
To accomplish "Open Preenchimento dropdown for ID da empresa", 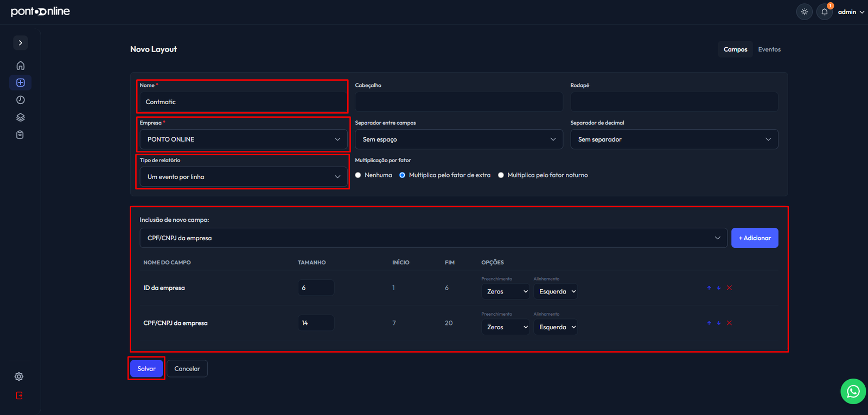I will [506, 291].
